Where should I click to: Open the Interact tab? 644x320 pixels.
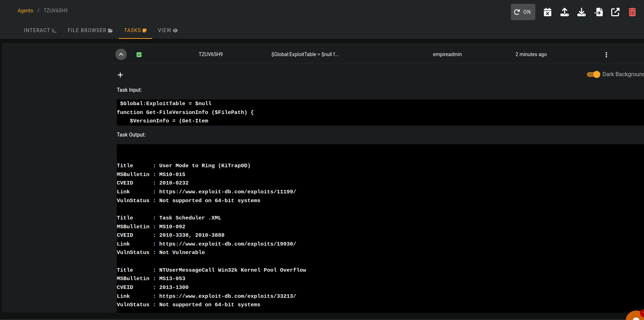click(x=40, y=30)
